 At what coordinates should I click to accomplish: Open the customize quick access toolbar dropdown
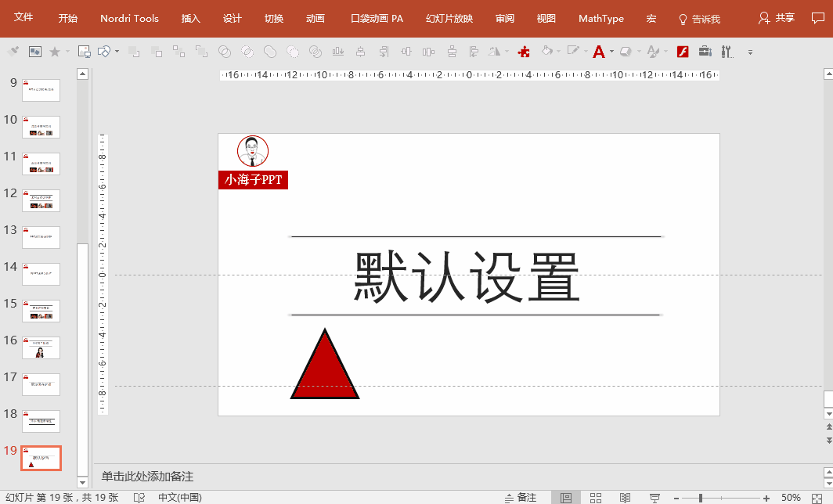coord(750,52)
